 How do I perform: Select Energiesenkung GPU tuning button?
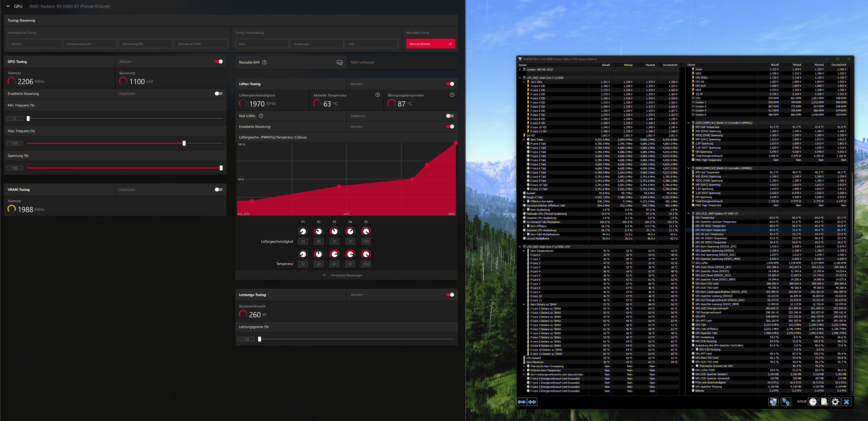pos(90,44)
